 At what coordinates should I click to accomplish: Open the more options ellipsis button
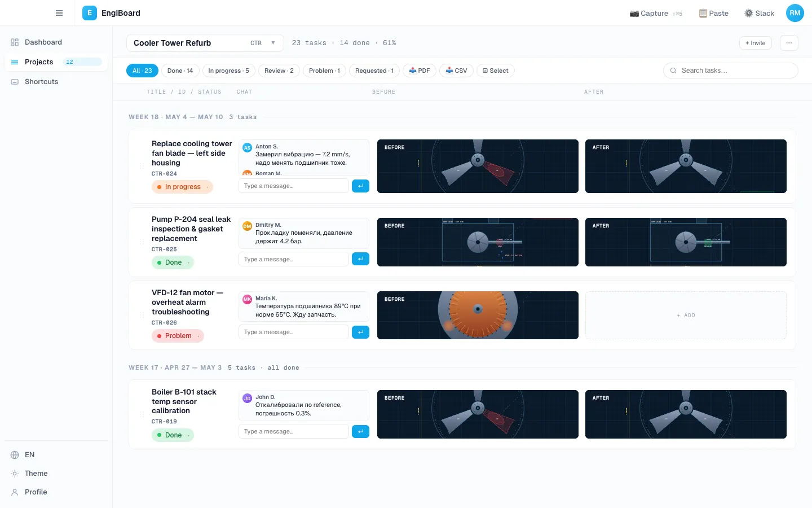coord(789,43)
